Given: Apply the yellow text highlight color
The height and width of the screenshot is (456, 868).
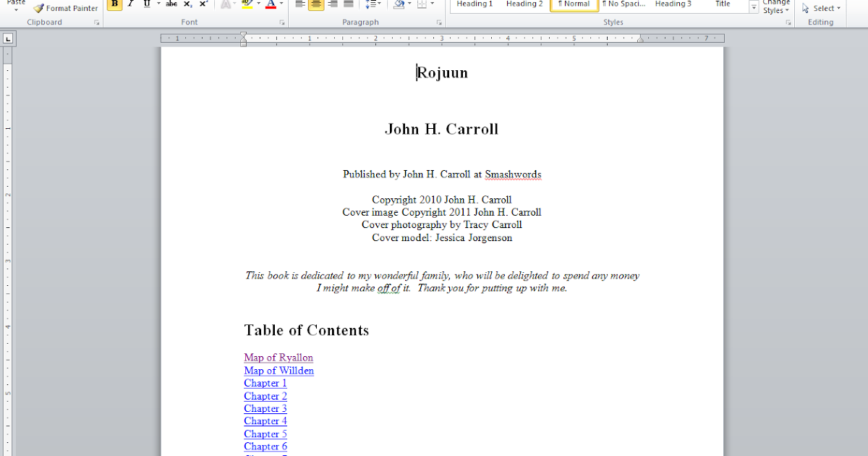Looking at the screenshot, I should (x=247, y=4).
